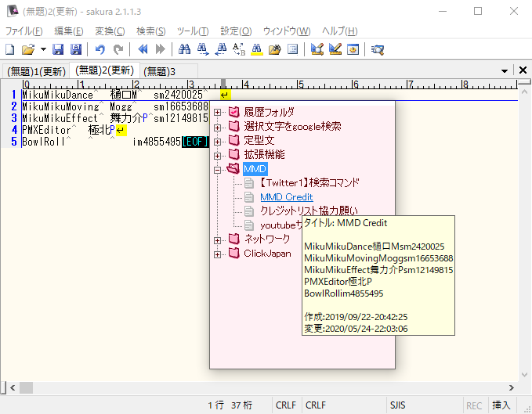This screenshot has width=532, height=414.
Task: Open the 設定(O) menu
Action: tap(236, 31)
